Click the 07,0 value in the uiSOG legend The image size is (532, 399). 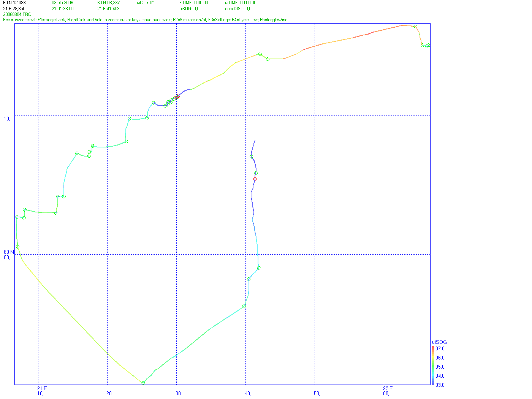[440, 348]
